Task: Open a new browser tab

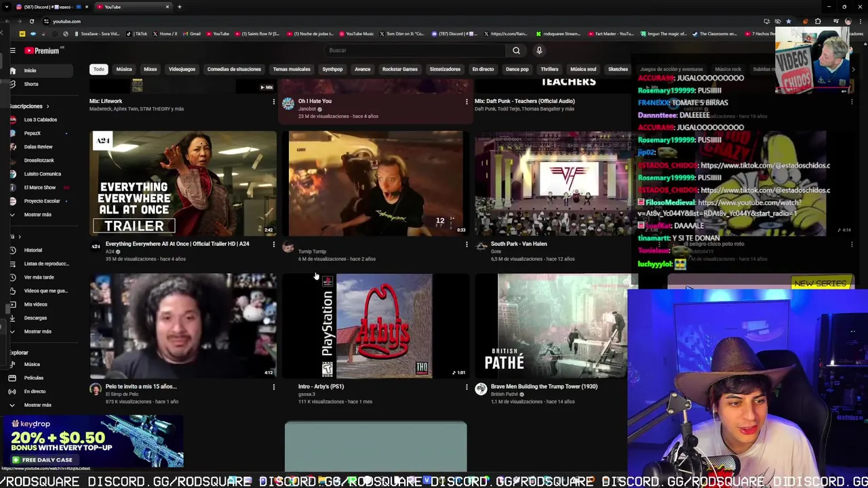Action: pos(179,7)
